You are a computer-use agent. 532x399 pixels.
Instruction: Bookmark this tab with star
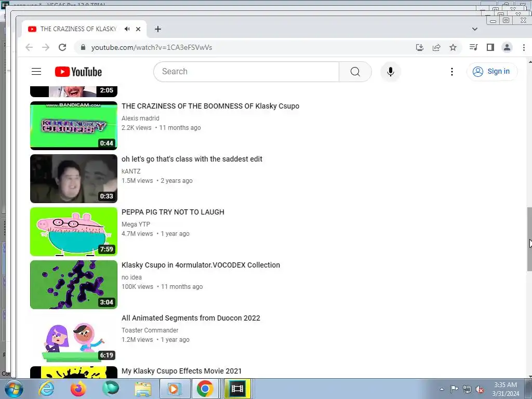pyautogui.click(x=453, y=47)
